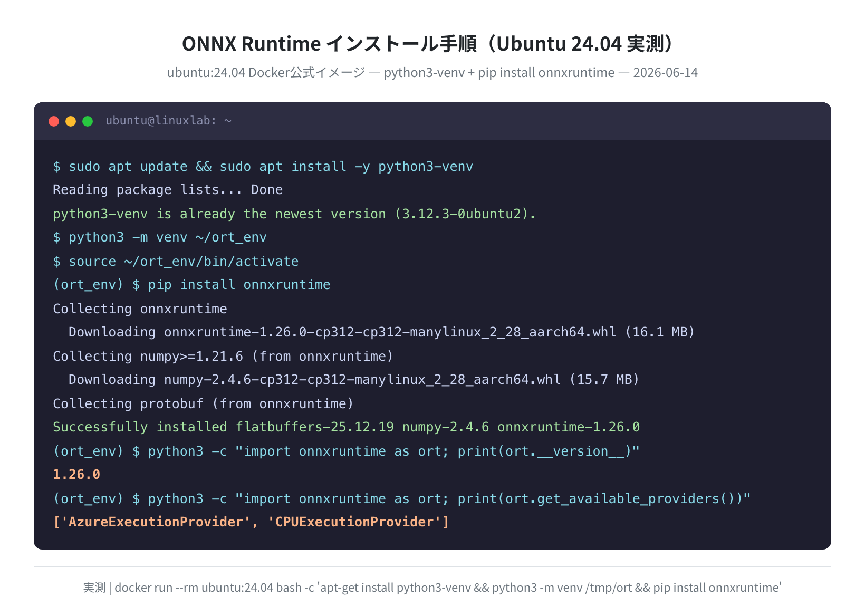865x616 pixels.
Task: Click the Reading package lists output line
Action: click(x=168, y=190)
